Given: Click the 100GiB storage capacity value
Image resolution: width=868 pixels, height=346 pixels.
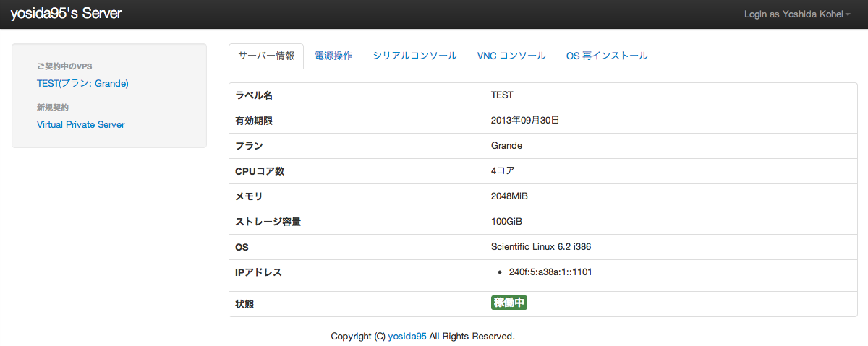Looking at the screenshot, I should click(506, 222).
